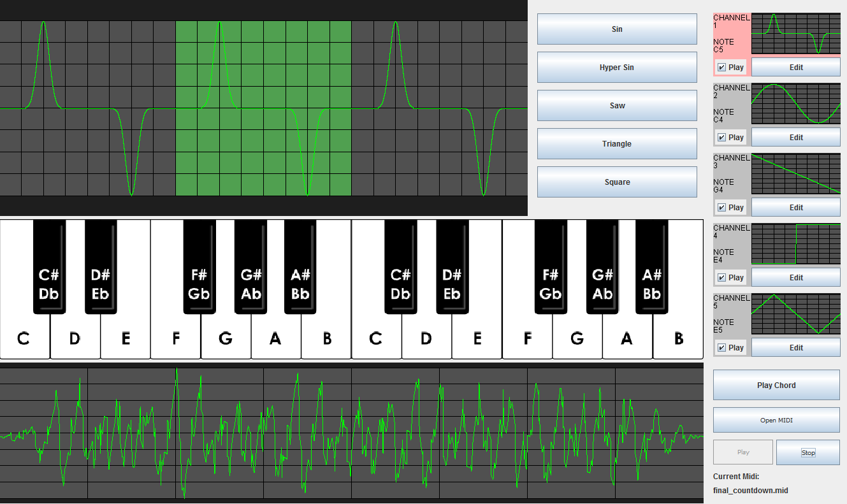
Task: Edit Channel 2 waveform
Action: tap(796, 138)
